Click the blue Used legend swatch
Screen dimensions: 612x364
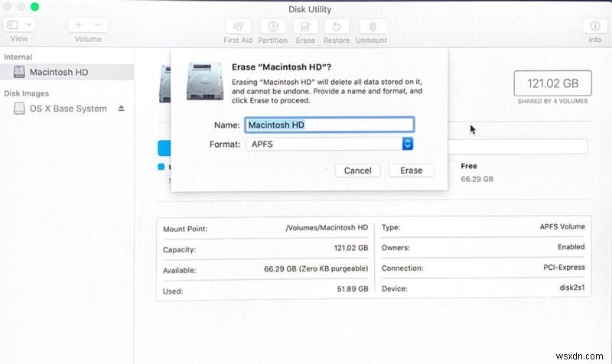pos(161,167)
